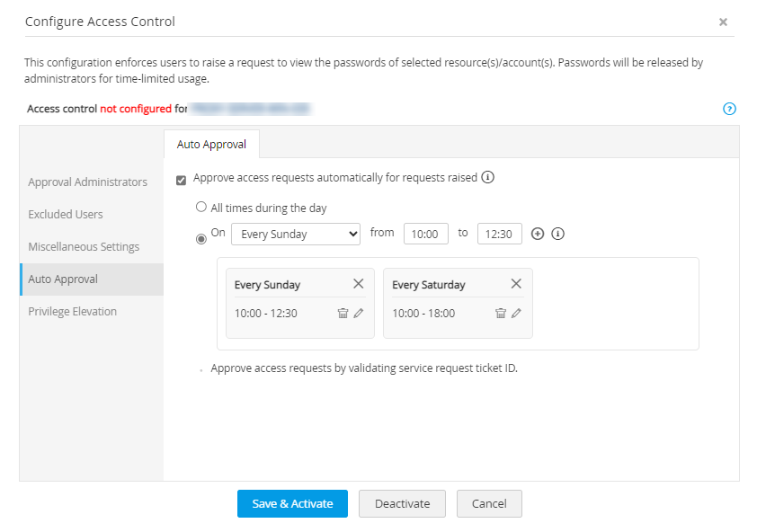Click the plus icon to add time slot
This screenshot has height=532, width=757.
click(x=538, y=234)
